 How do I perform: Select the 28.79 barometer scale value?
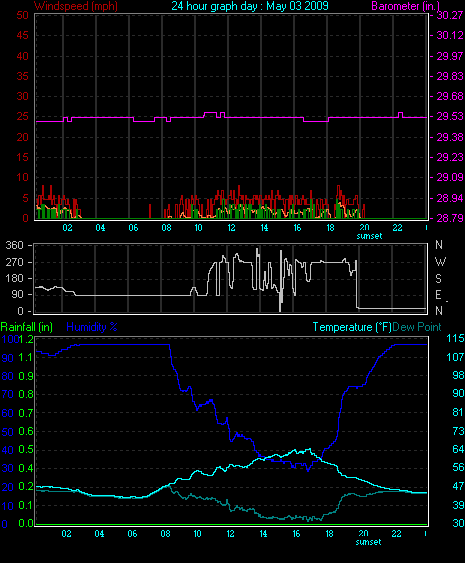click(450, 218)
